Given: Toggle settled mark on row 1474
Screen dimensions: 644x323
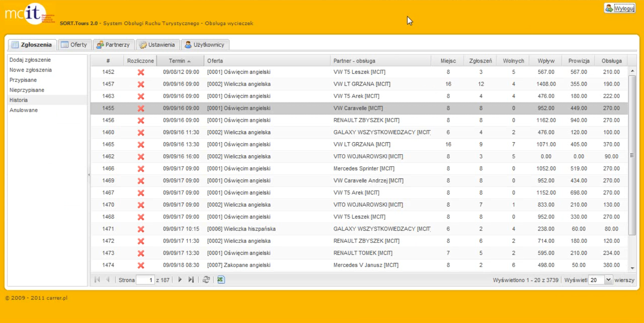Looking at the screenshot, I should (x=141, y=265).
